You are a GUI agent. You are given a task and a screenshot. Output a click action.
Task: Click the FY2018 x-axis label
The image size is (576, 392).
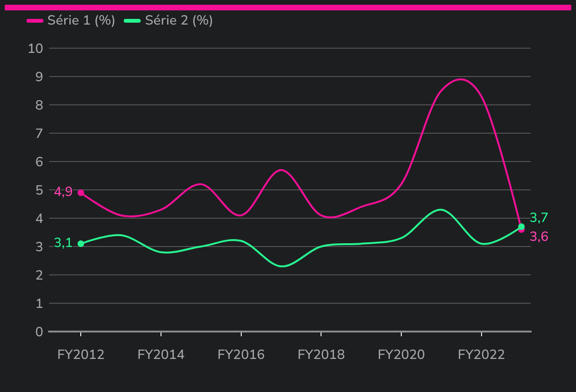[x=321, y=355]
